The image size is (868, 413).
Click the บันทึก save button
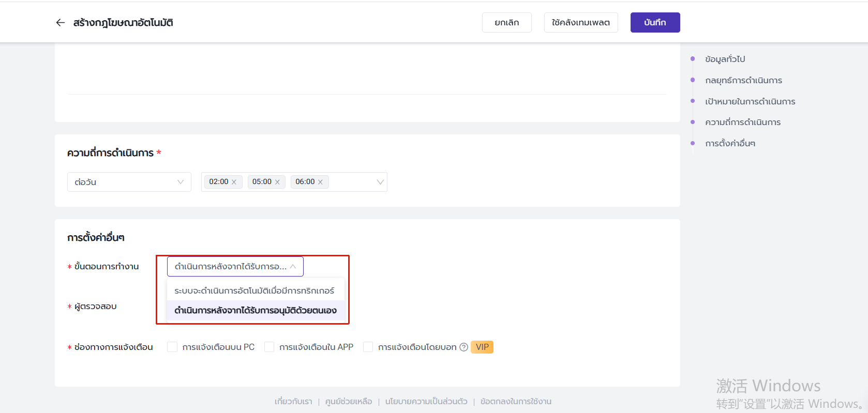coord(655,23)
